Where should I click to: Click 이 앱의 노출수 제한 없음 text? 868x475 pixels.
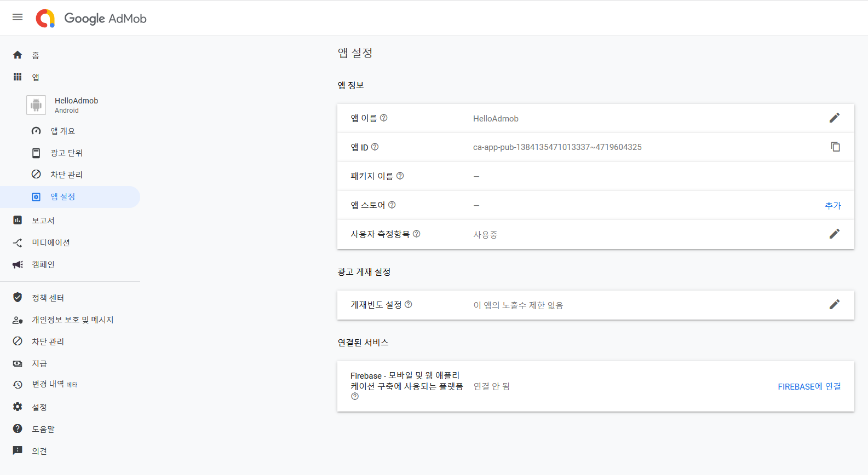click(x=518, y=305)
